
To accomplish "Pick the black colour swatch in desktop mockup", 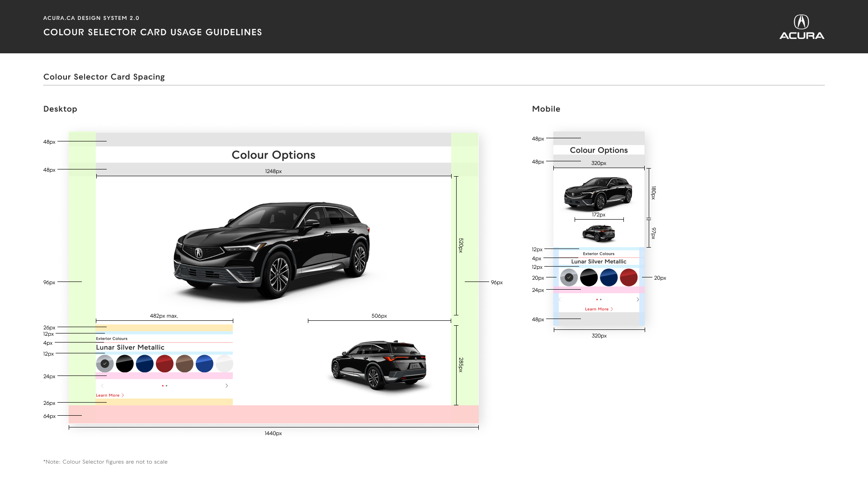I will (x=125, y=364).
